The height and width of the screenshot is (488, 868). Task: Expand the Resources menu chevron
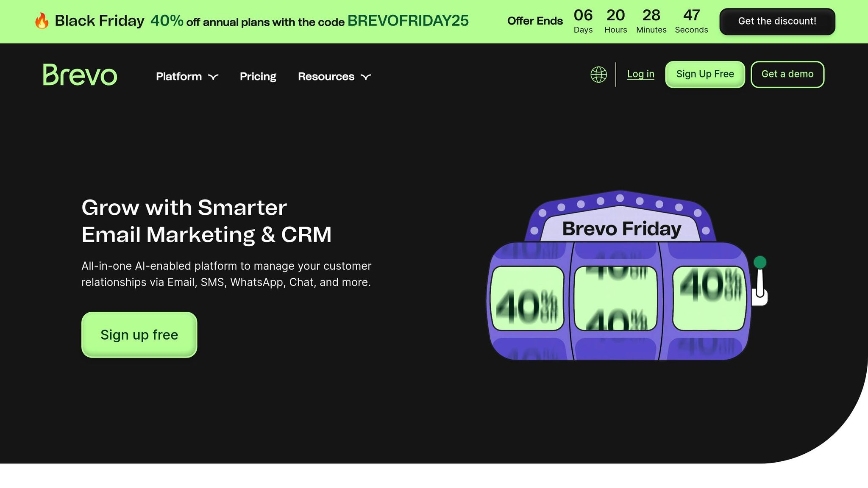click(x=366, y=77)
